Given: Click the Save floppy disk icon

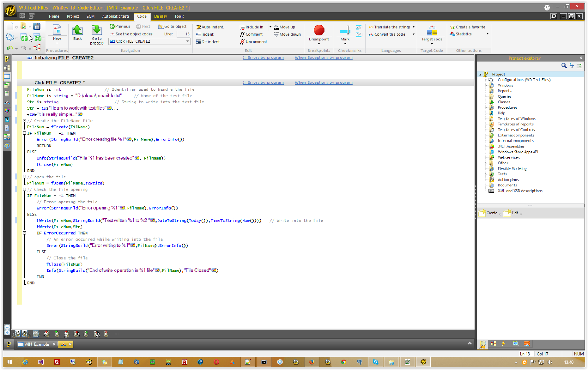Looking at the screenshot, I should coord(37,26).
